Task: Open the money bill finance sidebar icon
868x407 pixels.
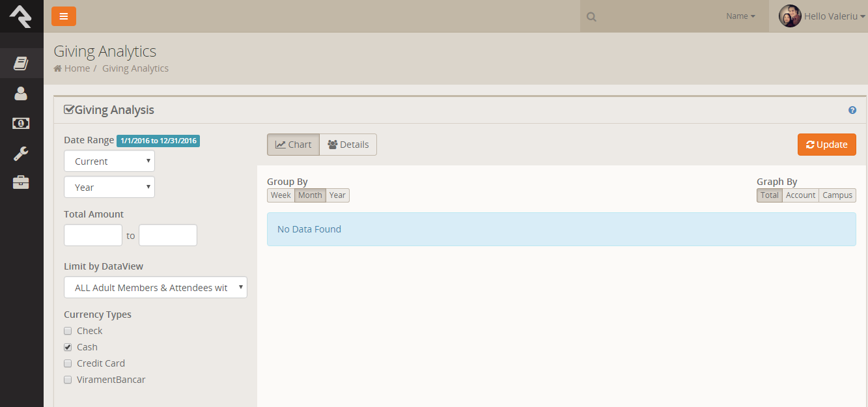Action: [21, 123]
